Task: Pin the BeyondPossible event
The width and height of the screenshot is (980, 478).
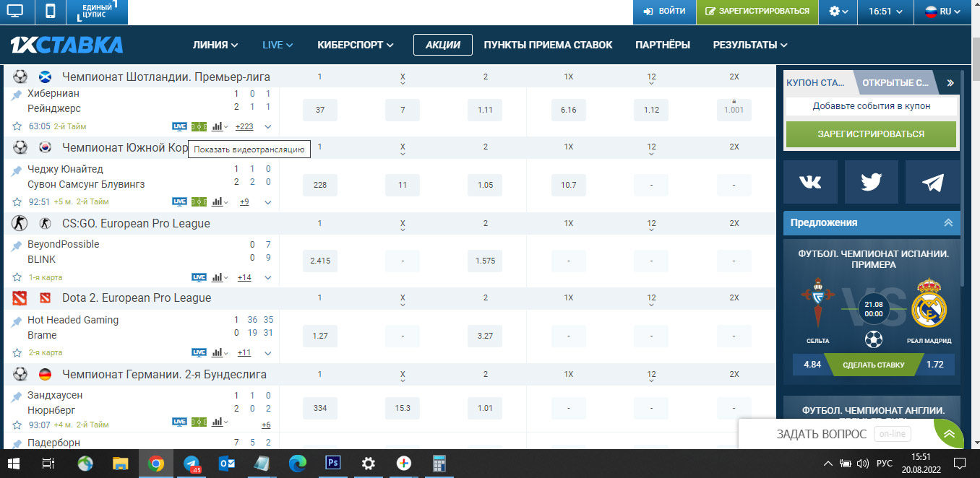Action: [x=17, y=245]
